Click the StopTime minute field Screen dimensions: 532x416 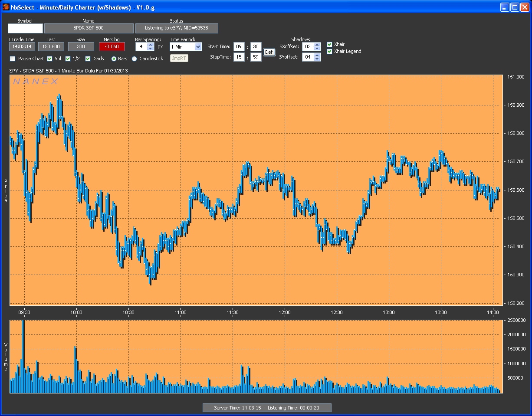(x=256, y=57)
